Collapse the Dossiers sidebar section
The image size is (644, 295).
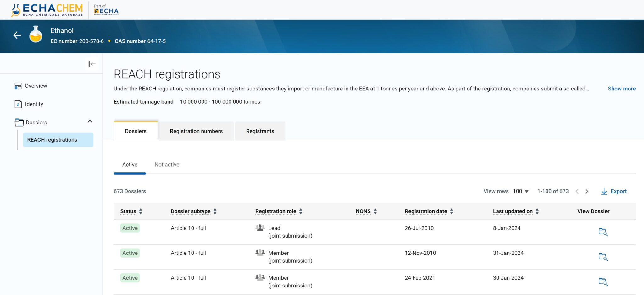pos(90,122)
